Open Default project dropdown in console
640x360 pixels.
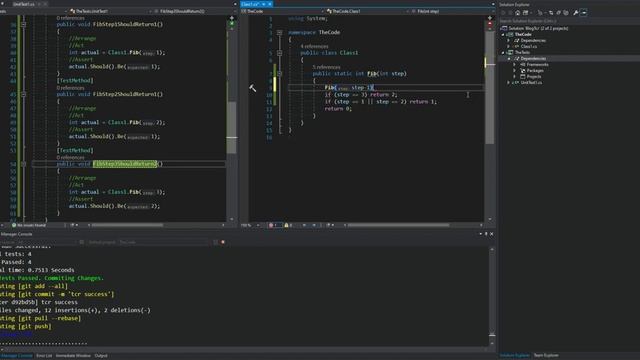coord(163,242)
